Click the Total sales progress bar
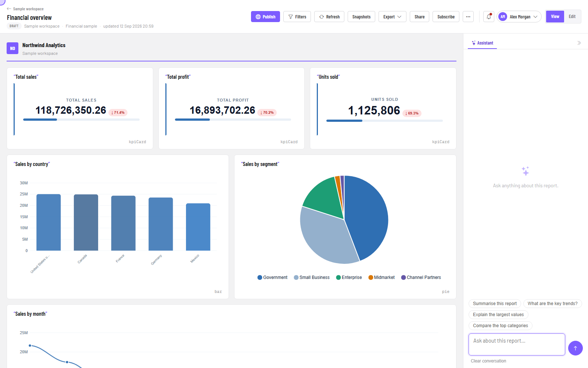The image size is (588, 368). [x=81, y=120]
